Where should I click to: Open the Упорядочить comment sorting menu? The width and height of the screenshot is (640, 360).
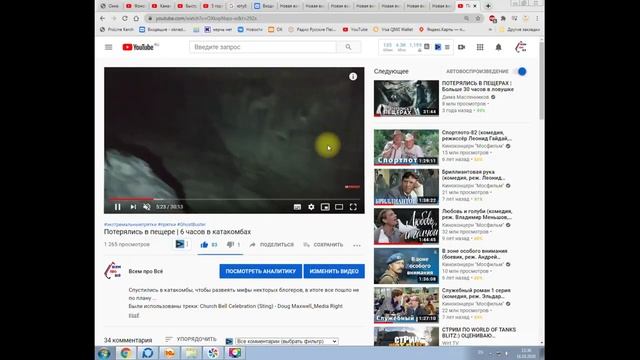click(x=191, y=339)
